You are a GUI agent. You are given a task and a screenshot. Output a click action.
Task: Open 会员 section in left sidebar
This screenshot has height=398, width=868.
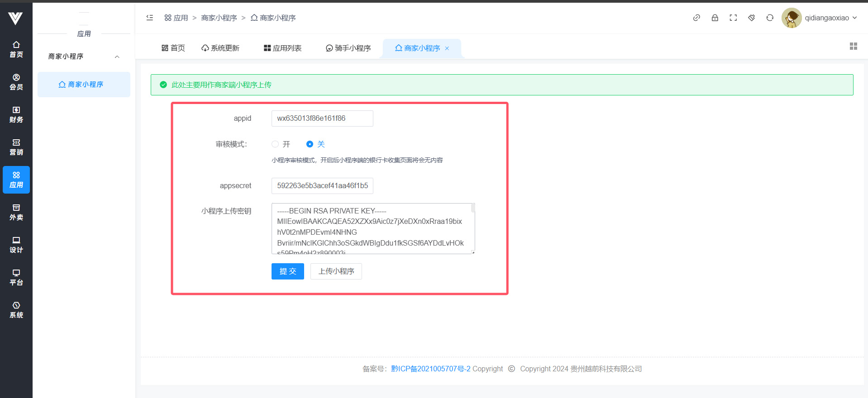pyautogui.click(x=16, y=82)
